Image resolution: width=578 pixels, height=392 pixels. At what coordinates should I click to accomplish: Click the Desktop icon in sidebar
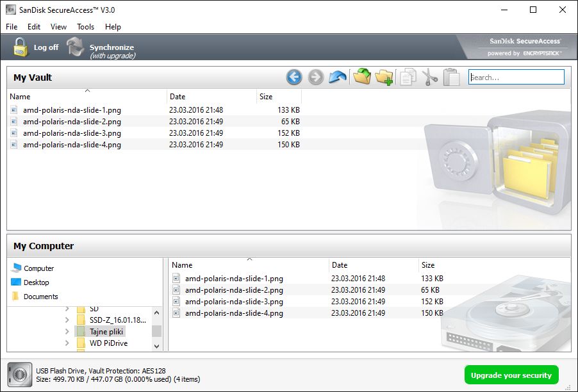click(16, 282)
